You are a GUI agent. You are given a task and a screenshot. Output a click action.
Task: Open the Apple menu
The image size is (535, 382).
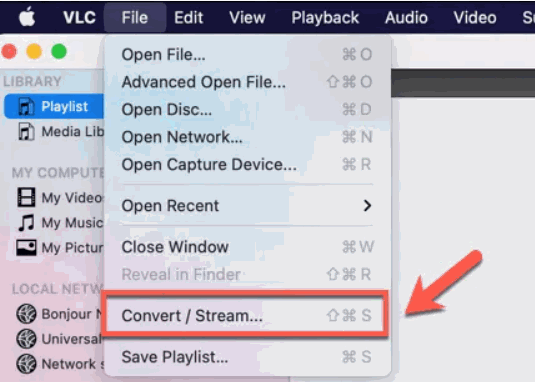pyautogui.click(x=27, y=17)
